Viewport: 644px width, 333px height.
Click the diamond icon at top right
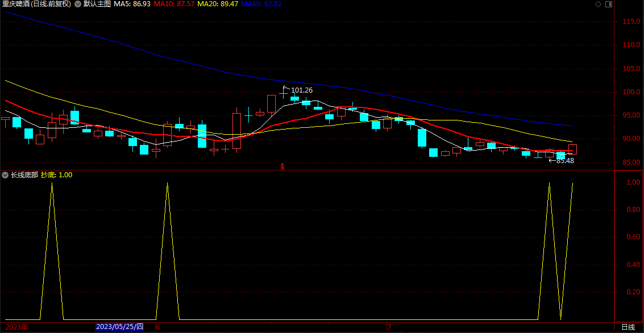(x=597, y=4)
